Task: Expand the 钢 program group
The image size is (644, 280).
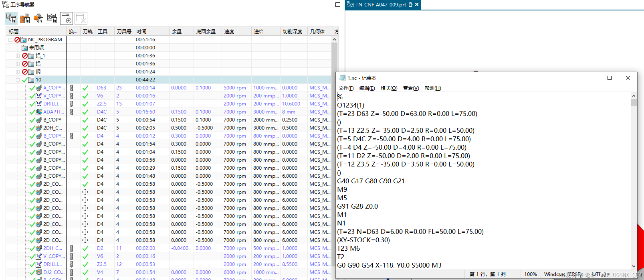Action: 18,72
